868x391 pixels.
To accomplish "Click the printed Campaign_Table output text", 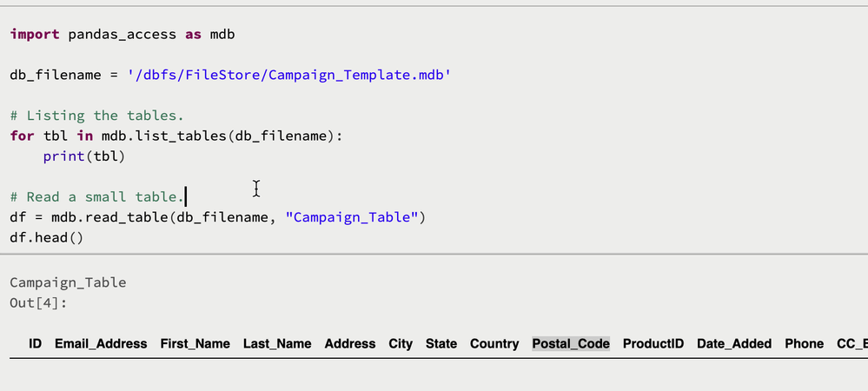I will pos(68,282).
